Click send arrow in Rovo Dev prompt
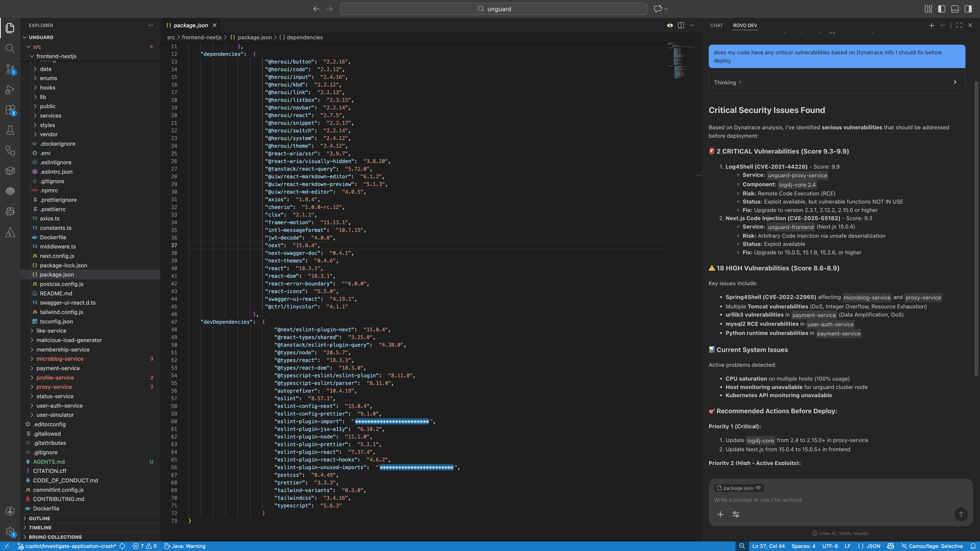This screenshot has height=551, width=980. pyautogui.click(x=961, y=514)
